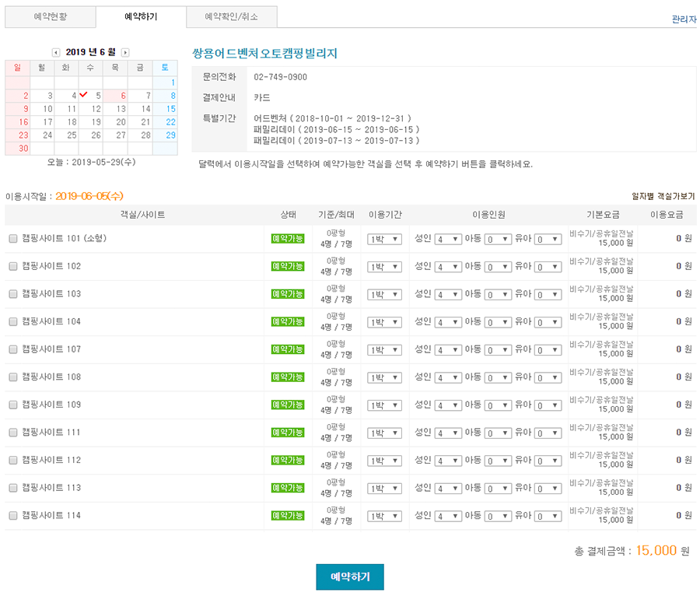The image size is (700, 603).
Task: Check the 캠핑사이트 109 checkbox
Action: [x=13, y=405]
